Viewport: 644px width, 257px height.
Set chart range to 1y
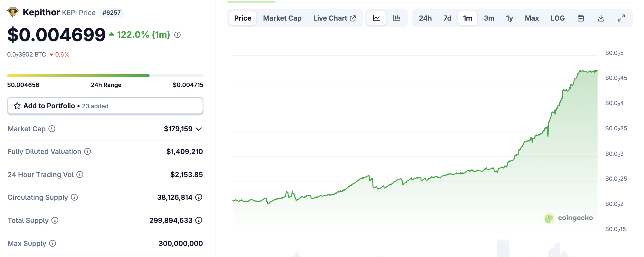509,18
